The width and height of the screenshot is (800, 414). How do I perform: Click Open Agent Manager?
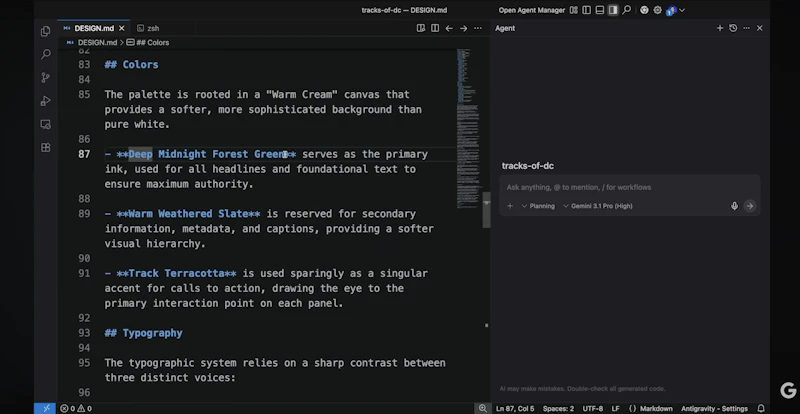pos(532,10)
